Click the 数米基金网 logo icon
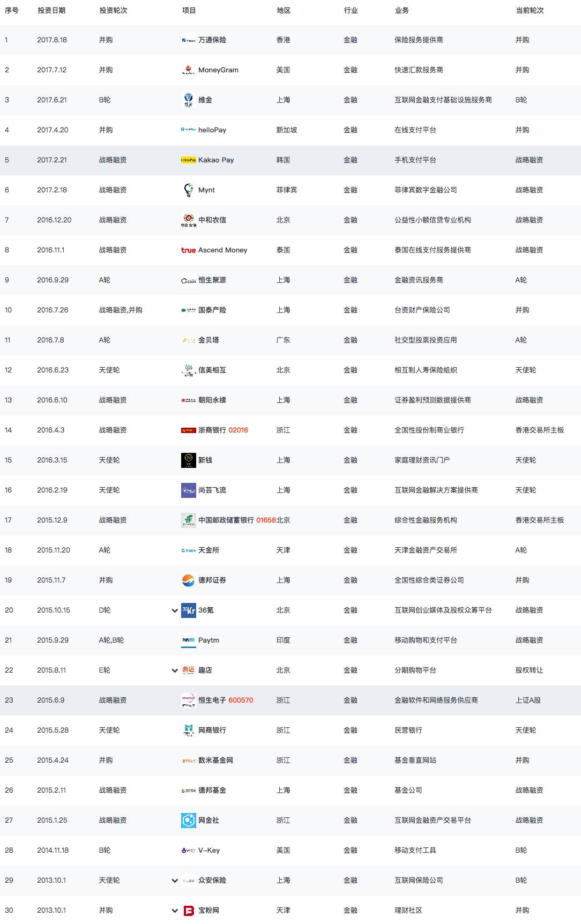The image size is (581, 924). [x=188, y=761]
